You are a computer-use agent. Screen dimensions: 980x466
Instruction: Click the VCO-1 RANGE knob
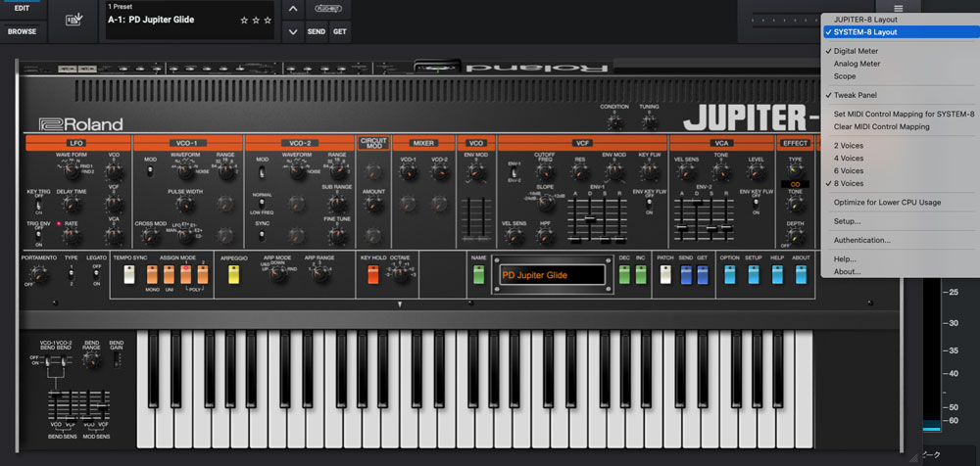pyautogui.click(x=225, y=170)
